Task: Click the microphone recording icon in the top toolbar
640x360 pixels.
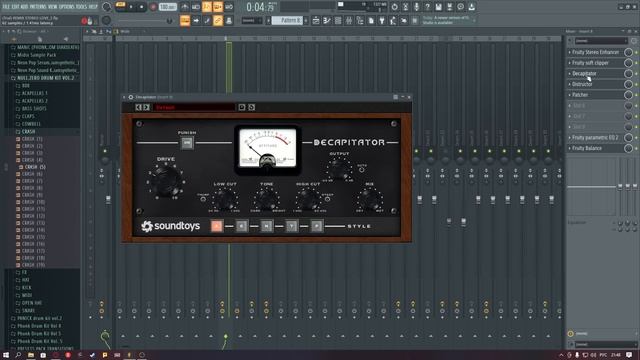Action: tap(416, 7)
